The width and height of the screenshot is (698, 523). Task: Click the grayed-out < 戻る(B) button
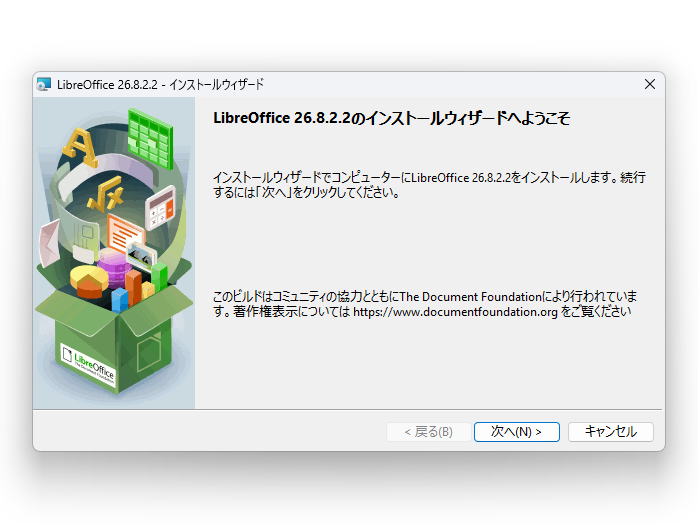pos(428,432)
